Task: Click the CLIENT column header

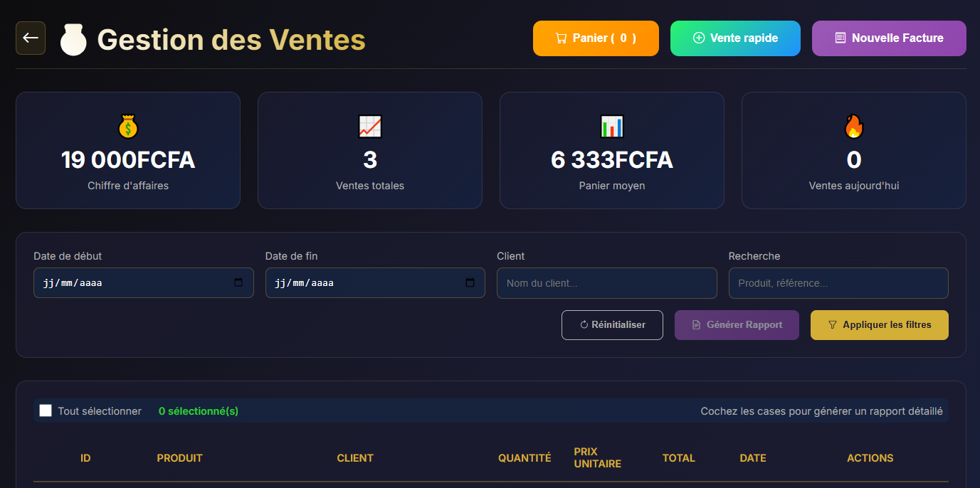Action: click(x=355, y=458)
